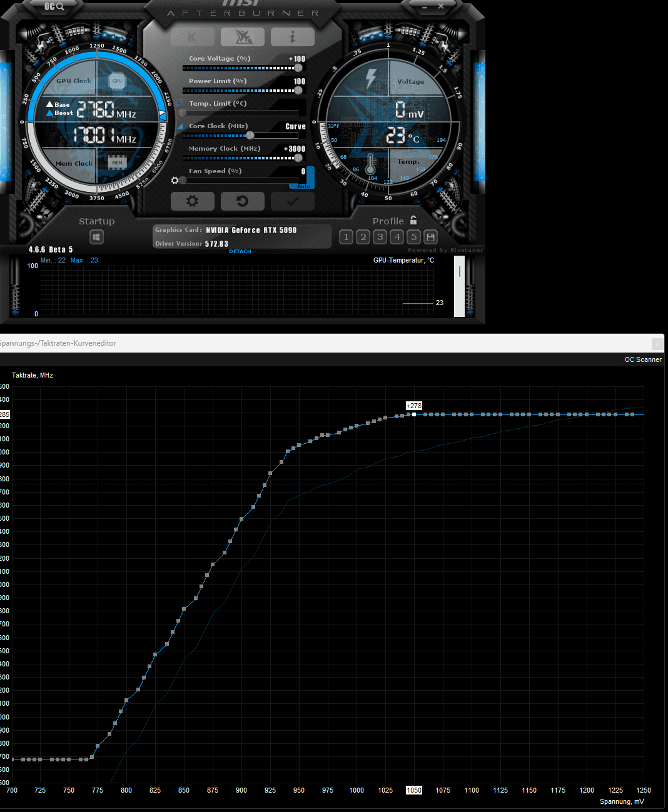Image resolution: width=668 pixels, height=812 pixels.
Task: Click the 'Taktrate, MHz' axis title
Action: pyautogui.click(x=33, y=375)
